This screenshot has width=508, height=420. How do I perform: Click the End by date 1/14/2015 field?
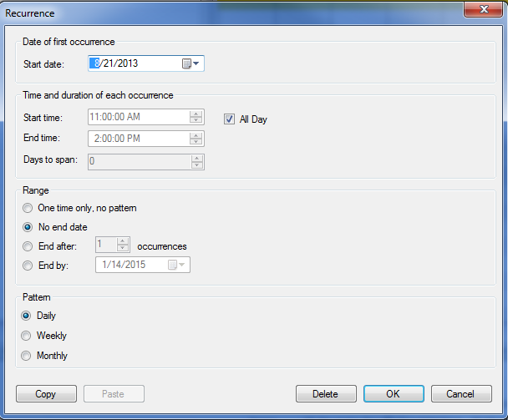pyautogui.click(x=143, y=265)
